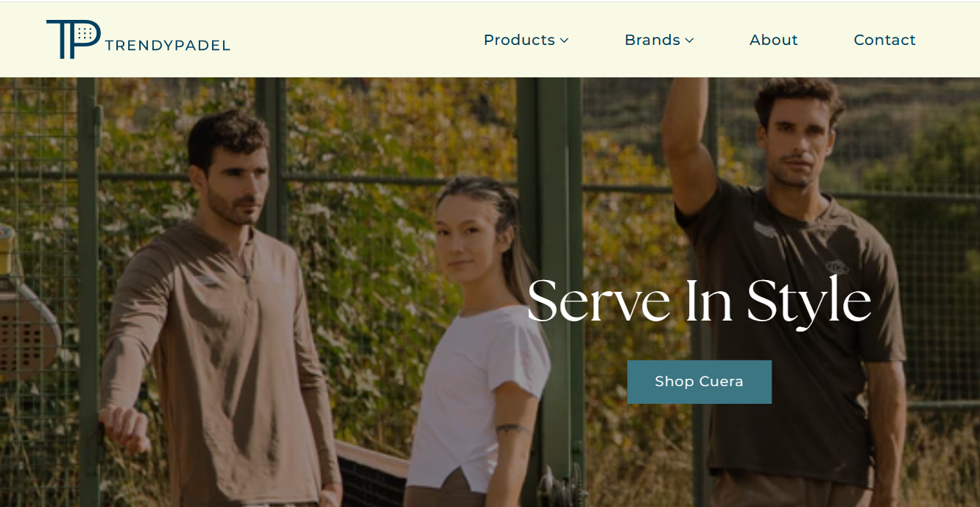Click the chest logo on the dark t-shirt
Screen dimensions: 980x507
coord(837,268)
